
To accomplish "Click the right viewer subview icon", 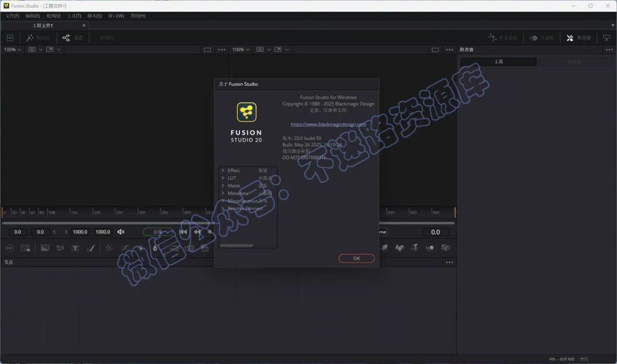I will [x=278, y=50].
